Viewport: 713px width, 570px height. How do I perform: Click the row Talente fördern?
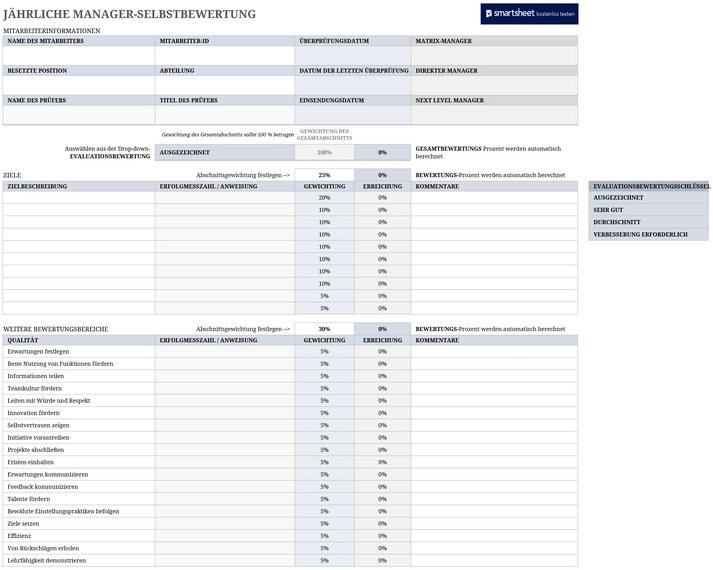(290, 499)
